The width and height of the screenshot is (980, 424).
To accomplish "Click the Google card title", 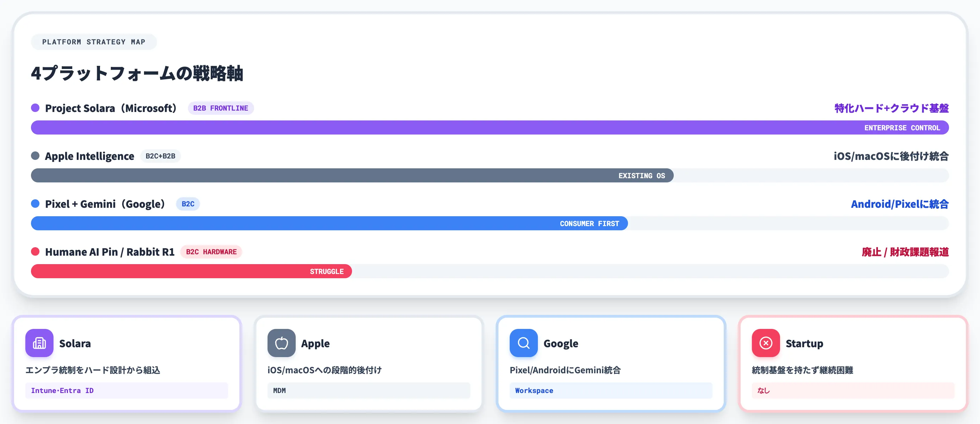I will click(561, 343).
